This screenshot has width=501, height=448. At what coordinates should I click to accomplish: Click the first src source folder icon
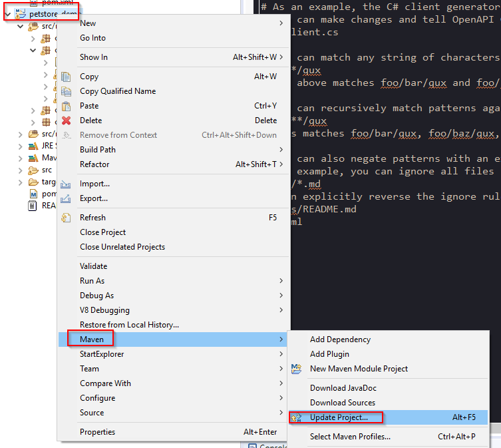coord(33,26)
